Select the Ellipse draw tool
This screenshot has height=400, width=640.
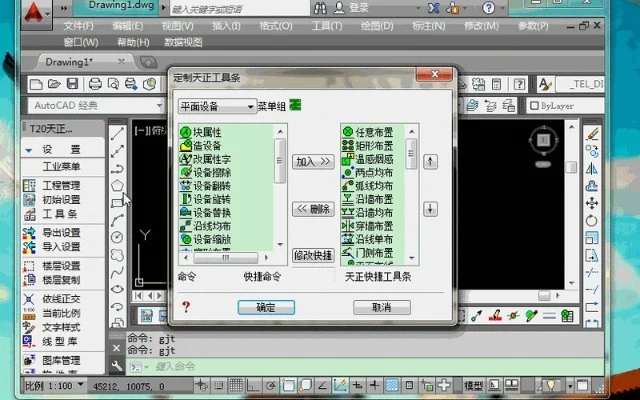118,289
